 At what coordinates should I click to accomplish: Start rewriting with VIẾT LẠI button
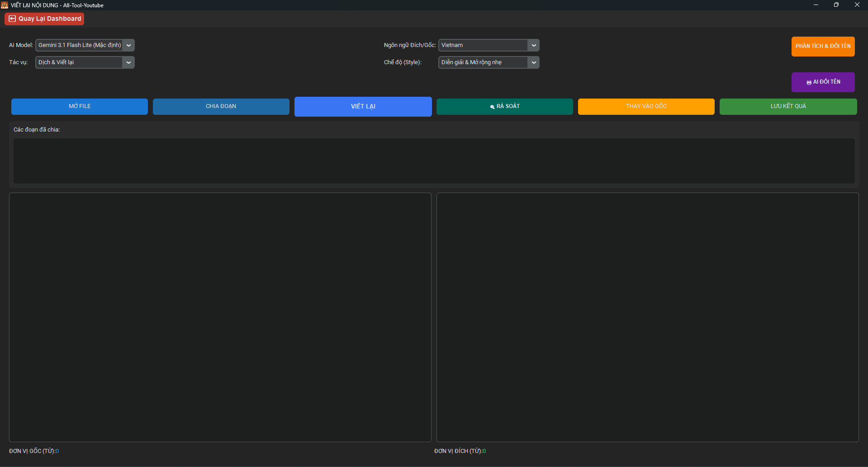coord(363,106)
